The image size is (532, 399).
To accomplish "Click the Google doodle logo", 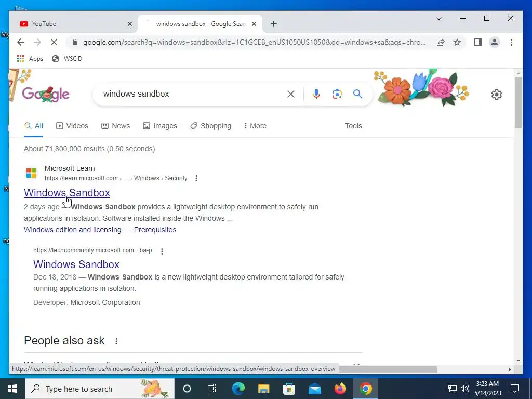I will [x=46, y=94].
